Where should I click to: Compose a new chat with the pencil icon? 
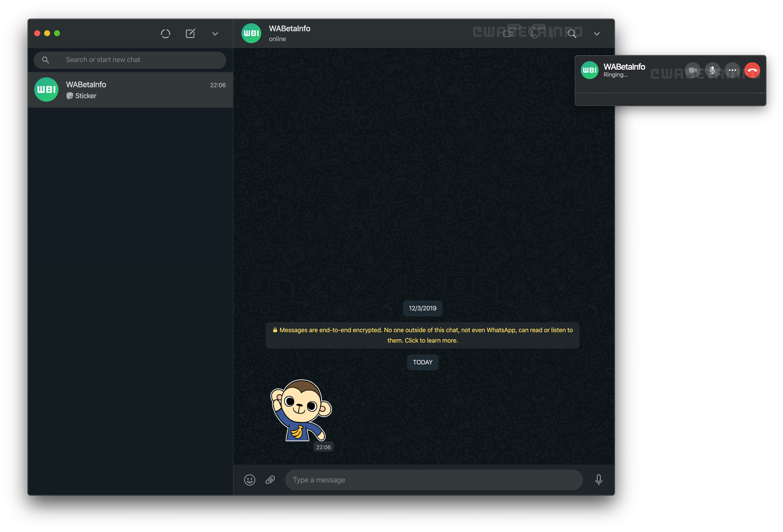191,33
